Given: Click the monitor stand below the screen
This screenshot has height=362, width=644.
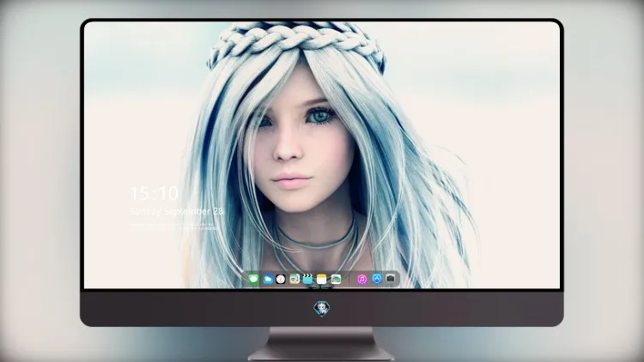Looking at the screenshot, I should [322, 344].
